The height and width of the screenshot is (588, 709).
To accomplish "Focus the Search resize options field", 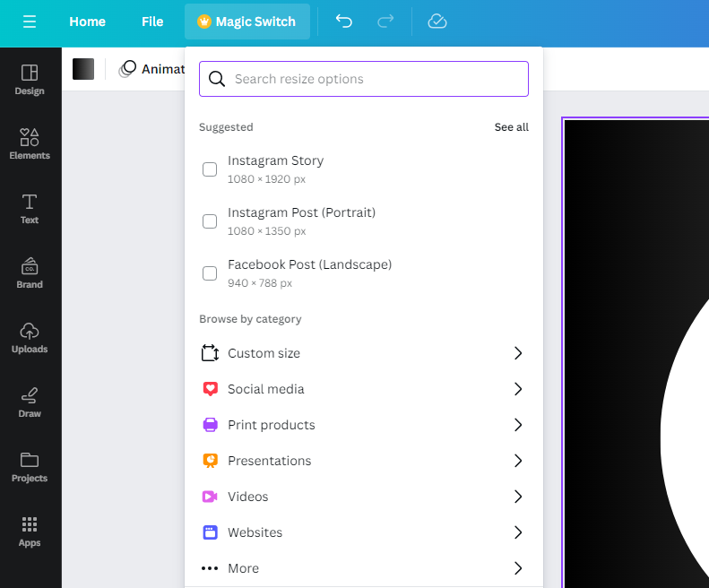I will point(364,79).
